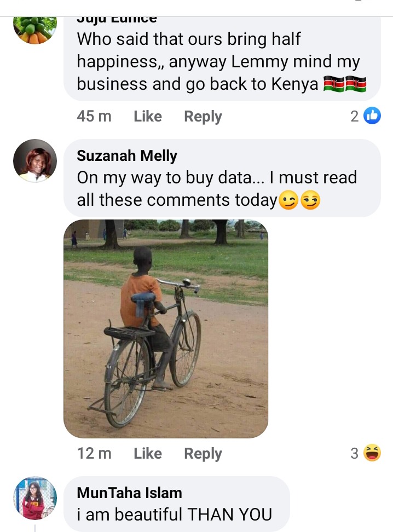393x532 pixels.
Task: Click the smirking emoji in Suzanah's comment
Action: click(x=310, y=200)
